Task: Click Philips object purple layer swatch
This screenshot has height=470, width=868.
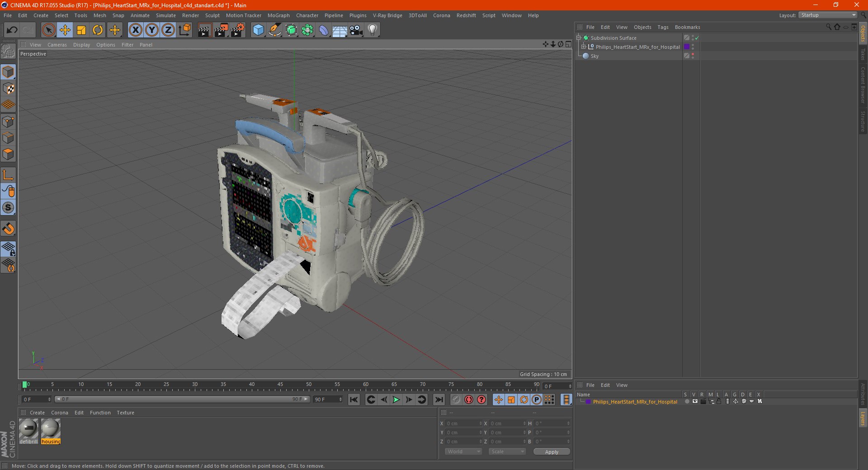Action: pos(687,47)
